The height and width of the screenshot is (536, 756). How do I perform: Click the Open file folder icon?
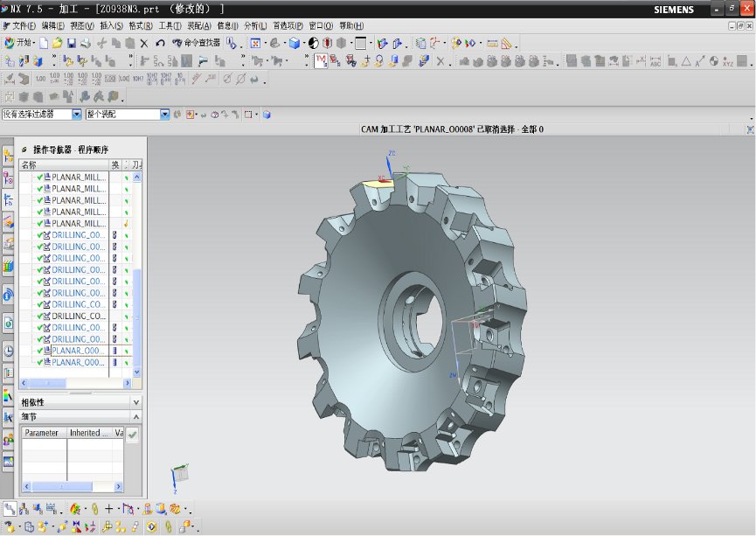(x=57, y=43)
